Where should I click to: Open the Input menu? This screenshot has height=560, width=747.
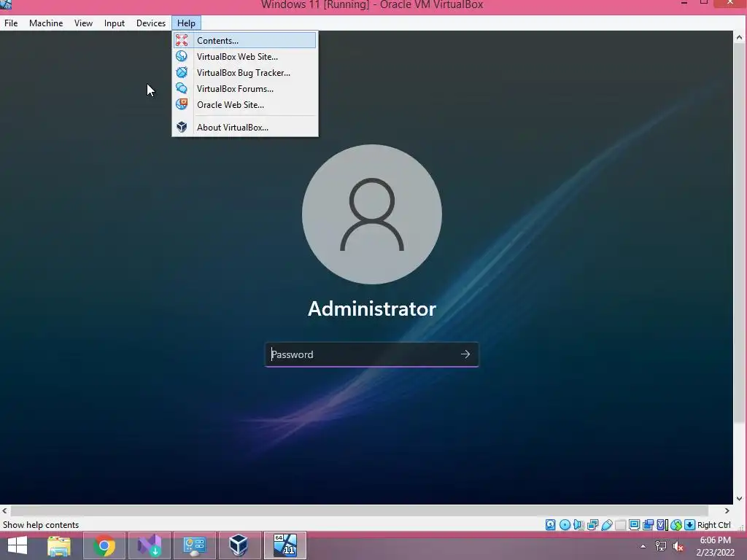(x=115, y=23)
